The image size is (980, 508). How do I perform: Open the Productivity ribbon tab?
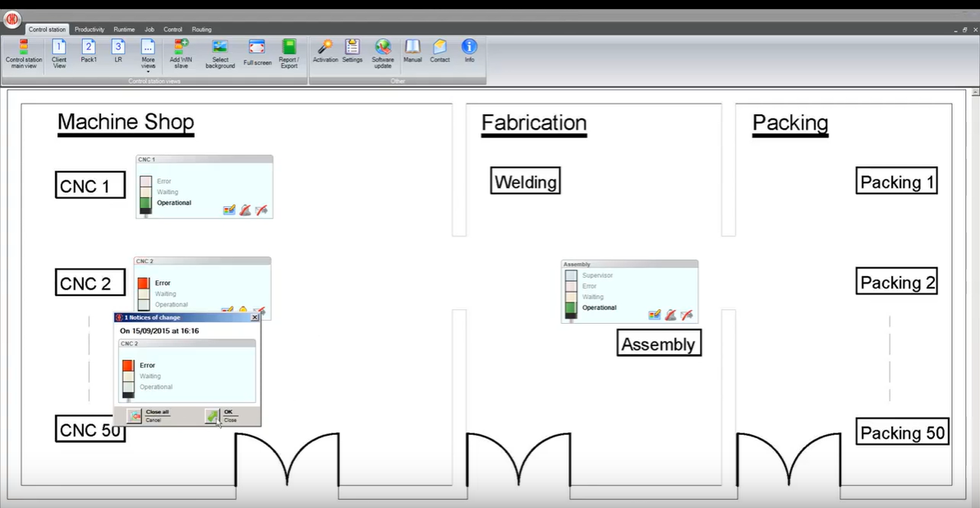pyautogui.click(x=90, y=30)
